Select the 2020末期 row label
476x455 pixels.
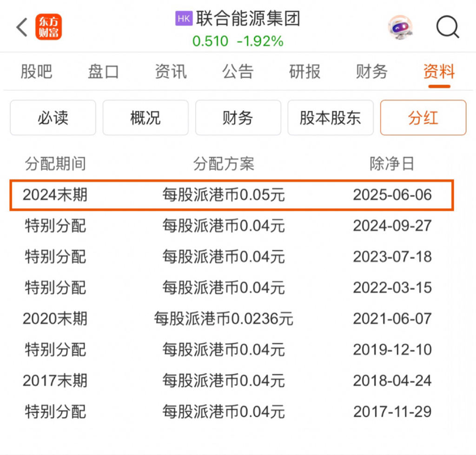pyautogui.click(x=55, y=319)
